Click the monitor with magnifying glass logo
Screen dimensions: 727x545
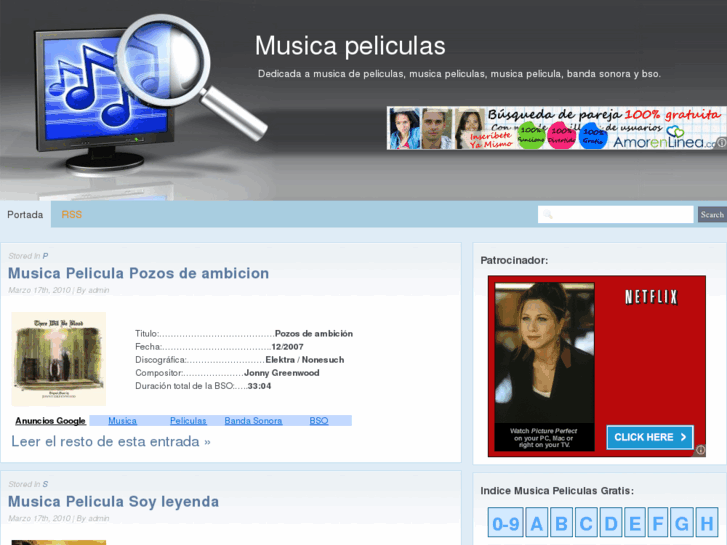pyautogui.click(x=151, y=93)
